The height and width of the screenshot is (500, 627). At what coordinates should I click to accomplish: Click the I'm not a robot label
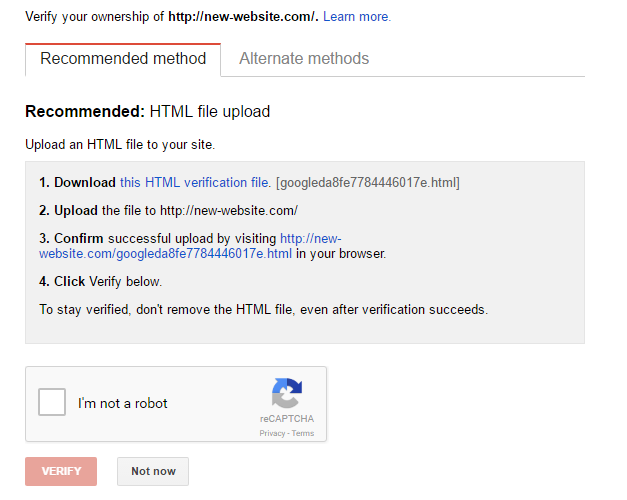pos(122,403)
